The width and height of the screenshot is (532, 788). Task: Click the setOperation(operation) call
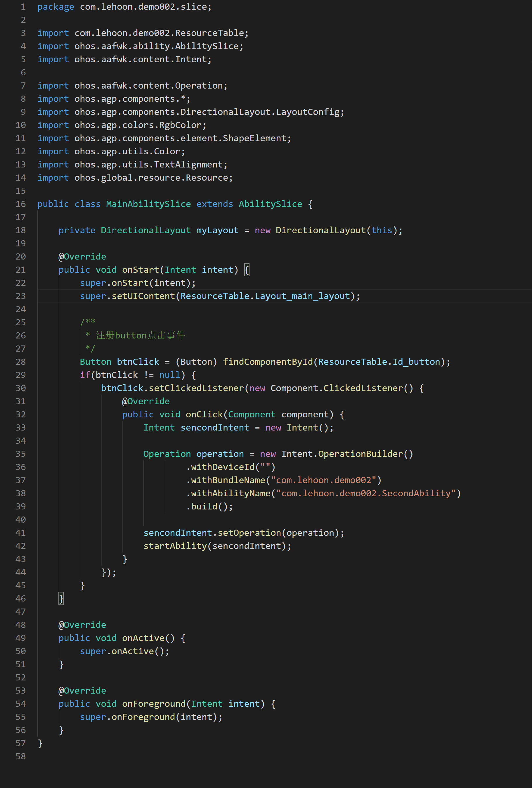point(281,533)
